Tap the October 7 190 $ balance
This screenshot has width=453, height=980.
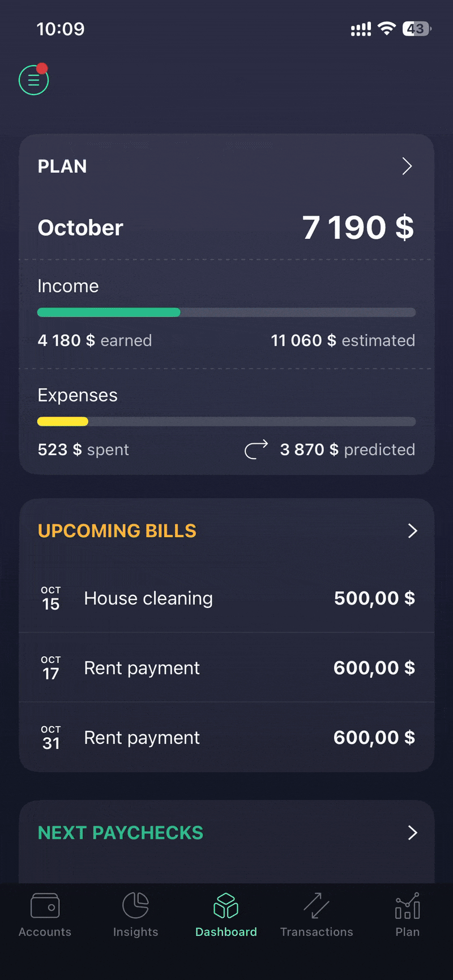pyautogui.click(x=358, y=228)
